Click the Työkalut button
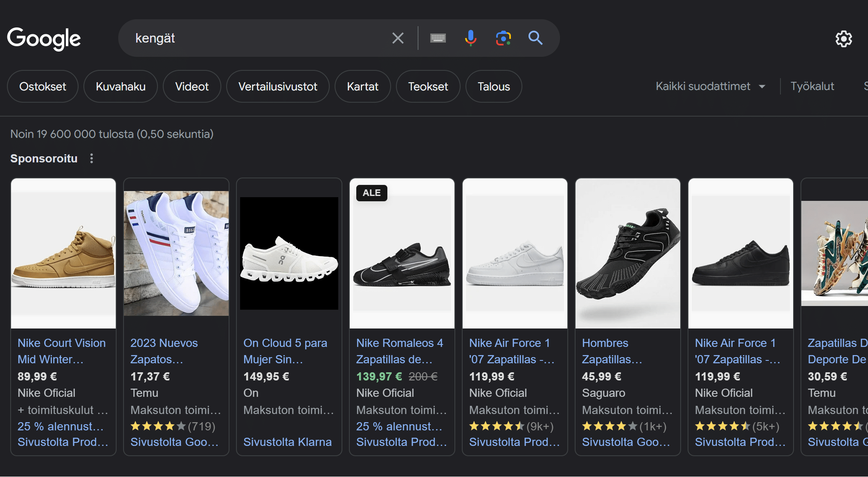This screenshot has height=477, width=868. click(x=812, y=86)
